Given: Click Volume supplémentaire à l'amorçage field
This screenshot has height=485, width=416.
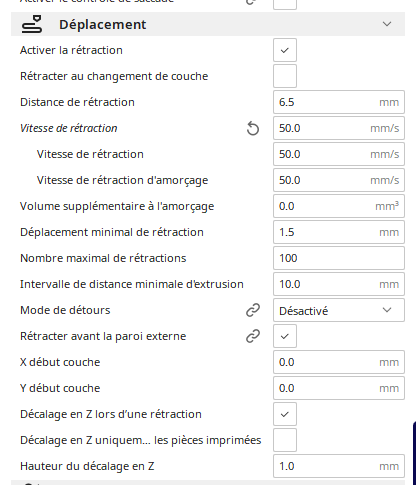Looking at the screenshot, I should coord(339,206).
